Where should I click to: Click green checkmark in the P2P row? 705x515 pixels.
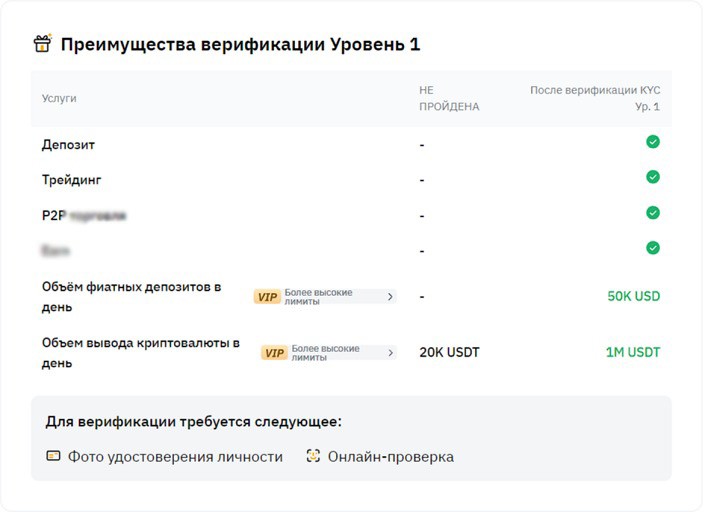click(653, 213)
